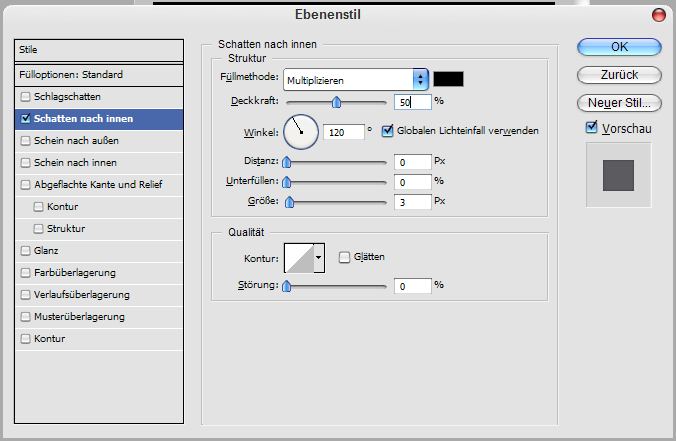This screenshot has width=676, height=441.
Task: Click the black shadow color swatch
Action: [448, 79]
